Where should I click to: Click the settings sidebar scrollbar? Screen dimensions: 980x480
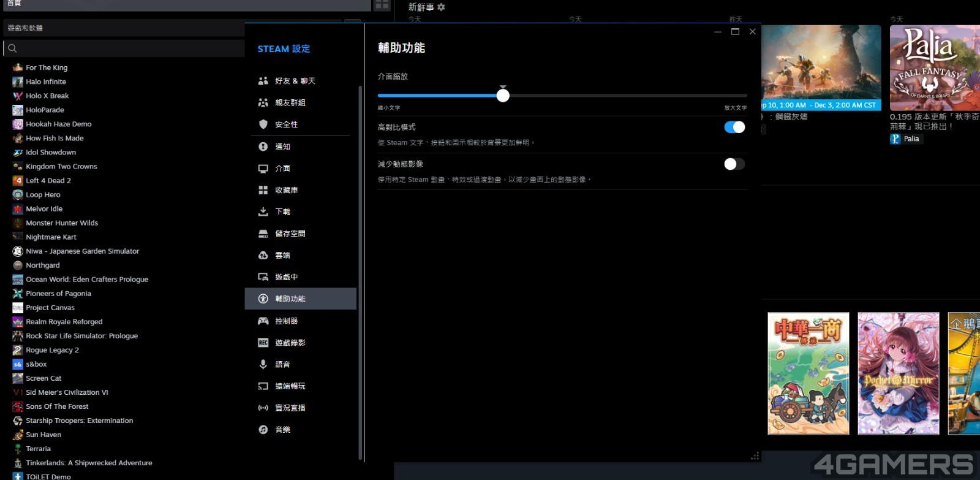point(360,273)
